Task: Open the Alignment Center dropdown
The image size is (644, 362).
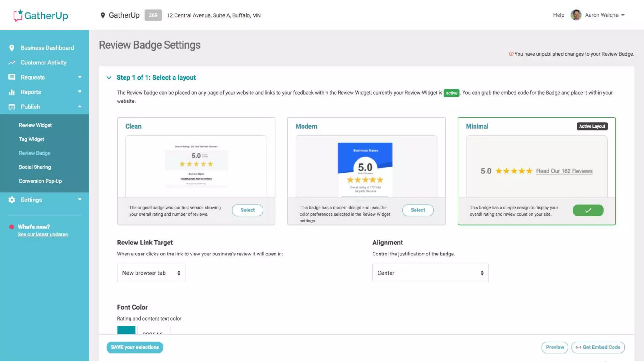Action: (430, 273)
